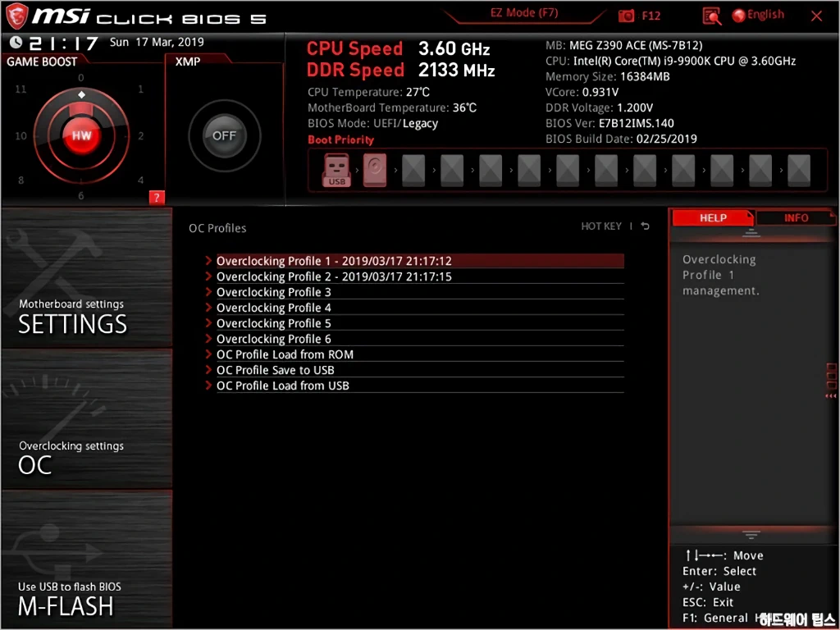Click the third boot priority slot
Screen dimensions: 840x630
click(413, 170)
